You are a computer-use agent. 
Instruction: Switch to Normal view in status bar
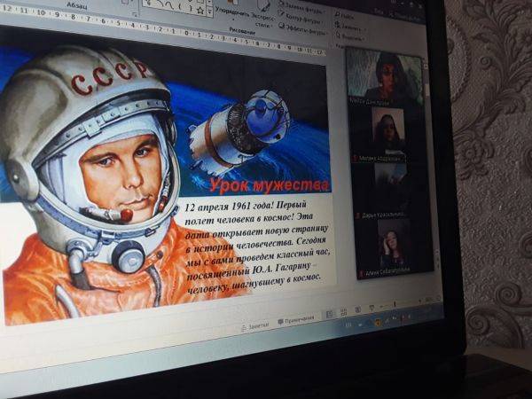tap(329, 314)
